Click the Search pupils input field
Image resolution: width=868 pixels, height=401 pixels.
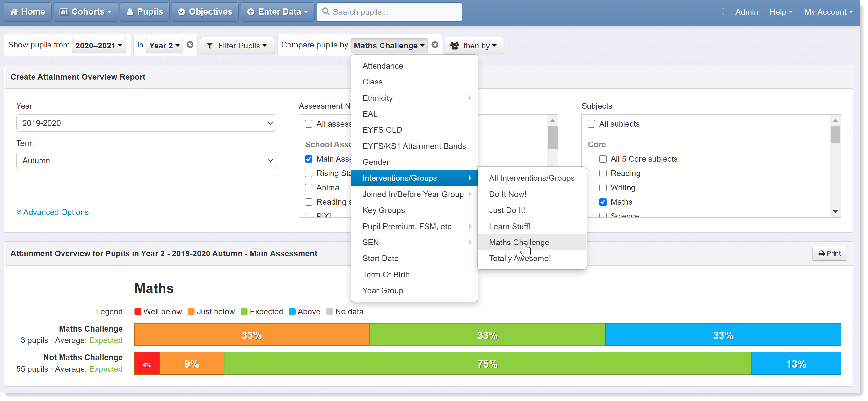[389, 12]
